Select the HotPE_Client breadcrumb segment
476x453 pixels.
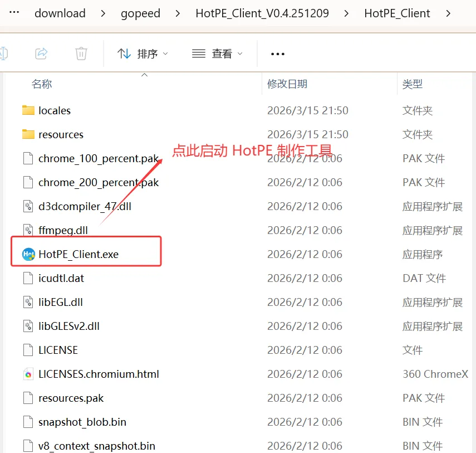click(397, 13)
